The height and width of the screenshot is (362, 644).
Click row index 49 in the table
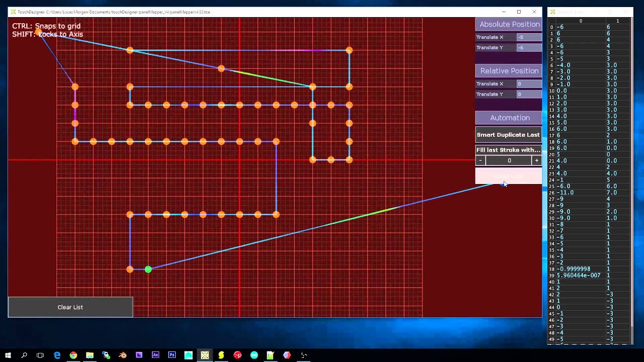[552, 339]
